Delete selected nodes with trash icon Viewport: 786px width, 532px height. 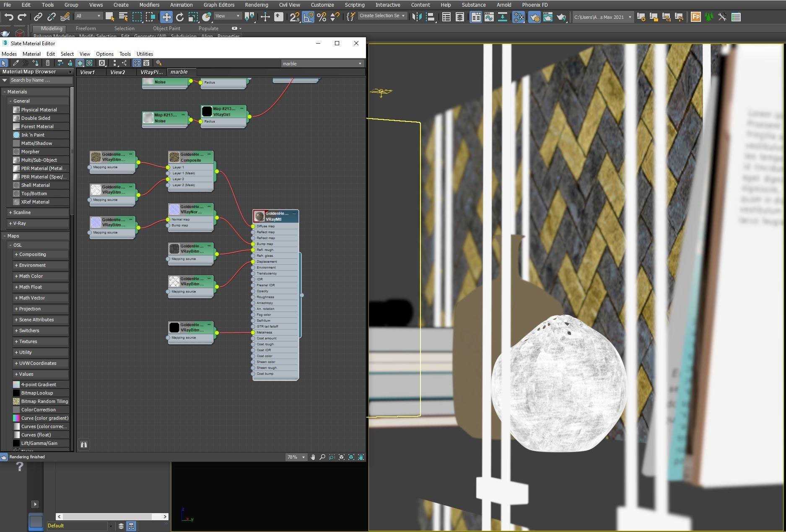tap(48, 63)
